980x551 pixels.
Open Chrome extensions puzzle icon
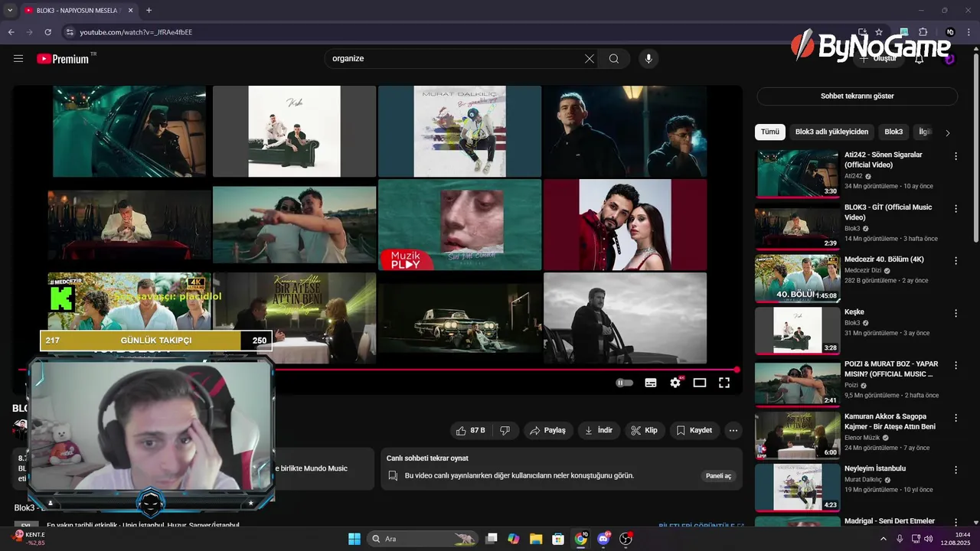(x=923, y=32)
